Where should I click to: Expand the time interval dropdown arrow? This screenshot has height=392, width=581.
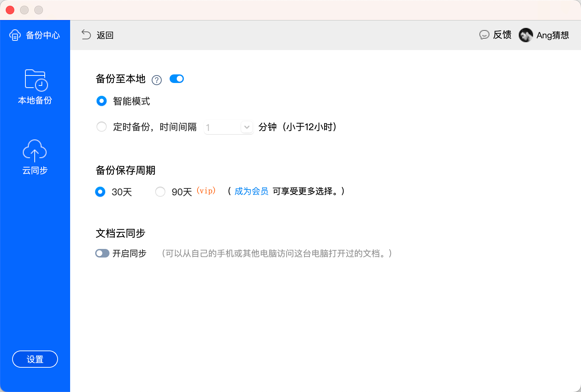pos(247,127)
